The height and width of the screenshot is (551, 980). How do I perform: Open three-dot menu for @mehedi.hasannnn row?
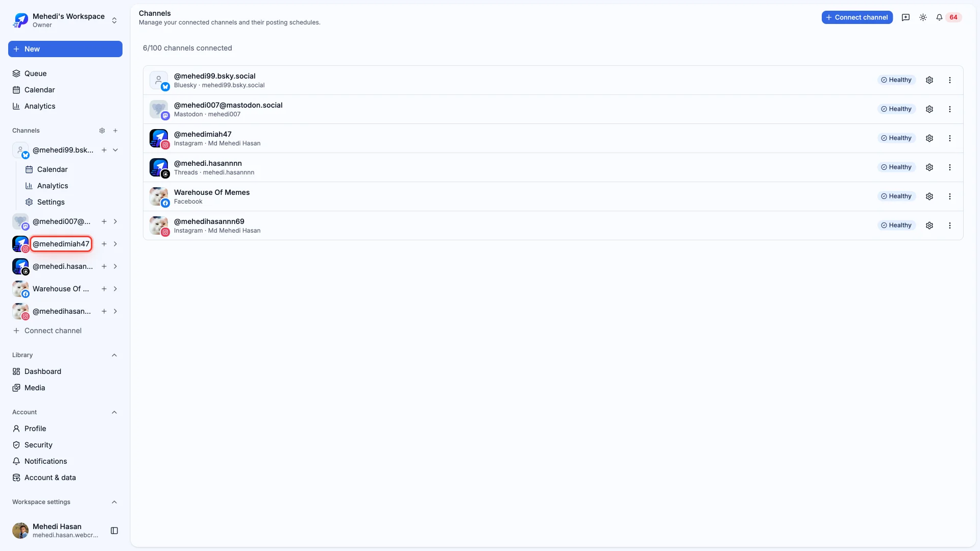tap(950, 167)
